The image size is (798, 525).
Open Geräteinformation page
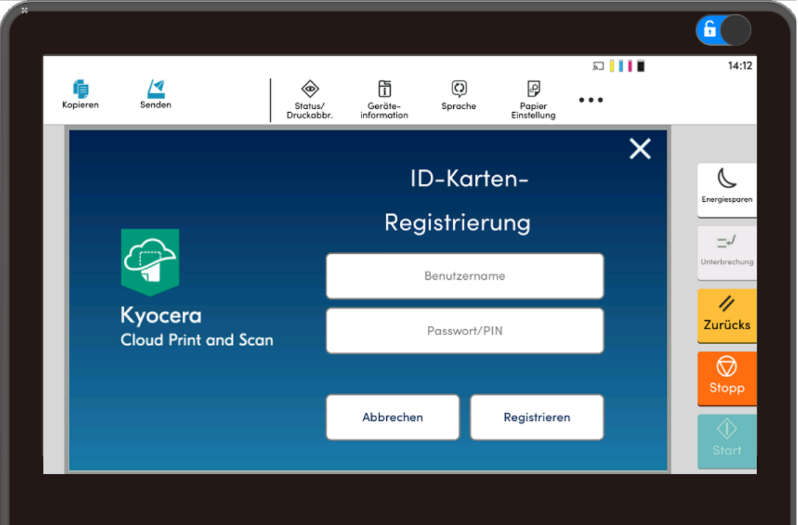coord(384,100)
